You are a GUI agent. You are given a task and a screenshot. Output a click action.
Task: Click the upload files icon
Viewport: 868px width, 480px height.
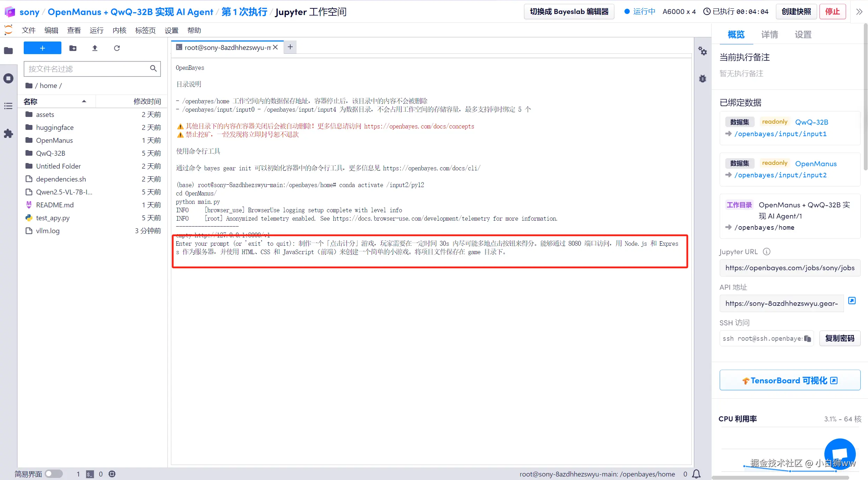[x=95, y=48]
